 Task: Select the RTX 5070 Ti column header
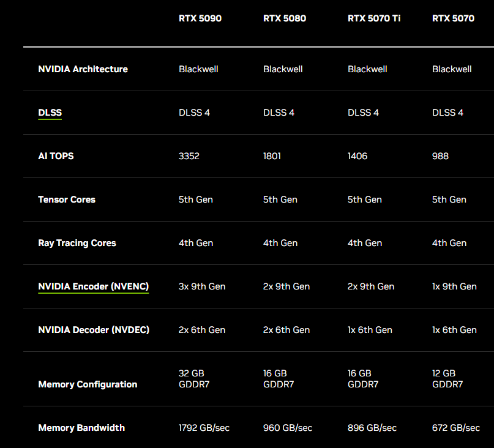pos(374,18)
